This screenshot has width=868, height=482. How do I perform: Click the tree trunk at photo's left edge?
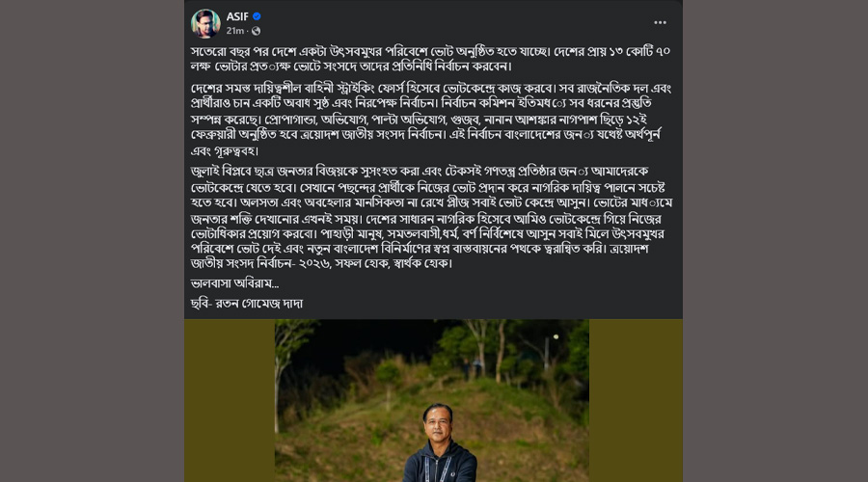pos(278,388)
